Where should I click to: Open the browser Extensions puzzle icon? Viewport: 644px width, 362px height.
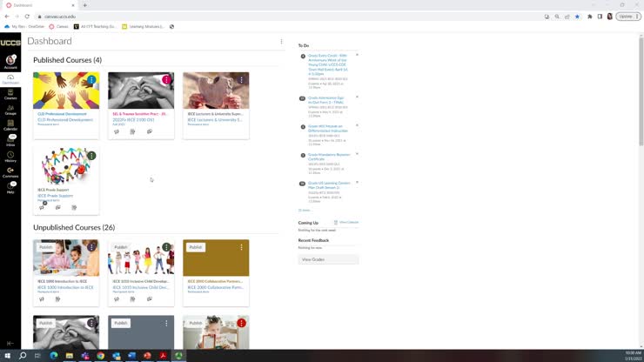pos(590,17)
